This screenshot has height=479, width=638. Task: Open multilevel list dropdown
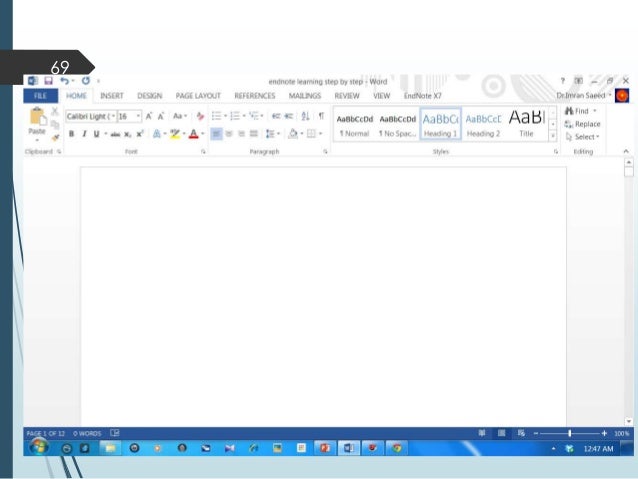262,116
